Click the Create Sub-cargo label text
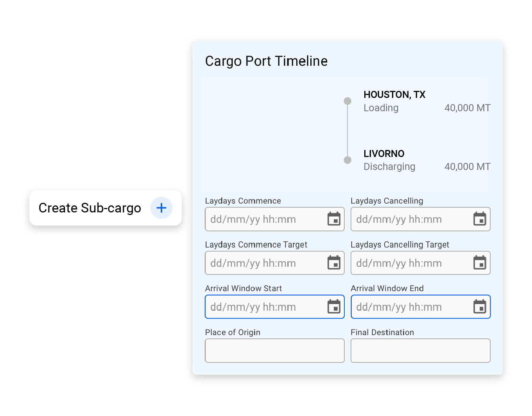The image size is (532, 416). point(90,208)
